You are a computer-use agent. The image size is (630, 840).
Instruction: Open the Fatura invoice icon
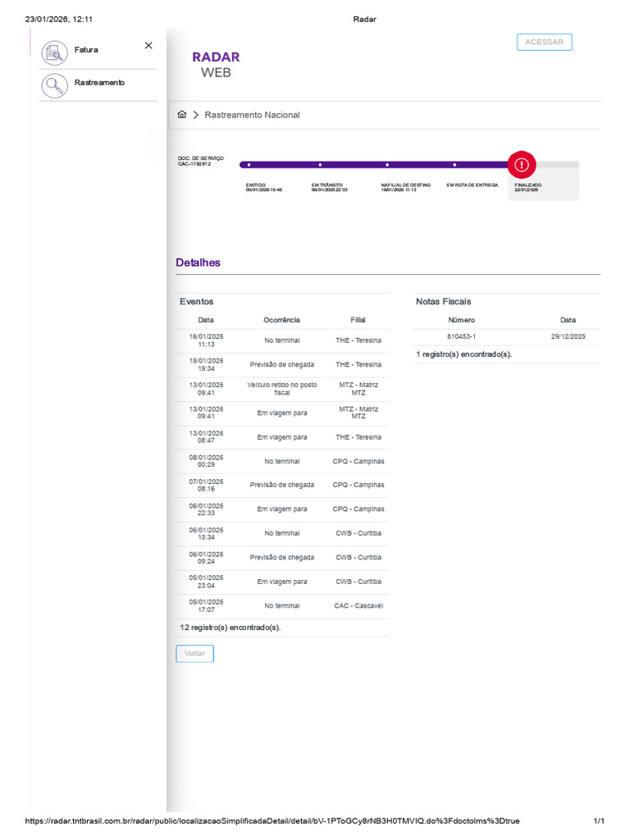point(55,53)
